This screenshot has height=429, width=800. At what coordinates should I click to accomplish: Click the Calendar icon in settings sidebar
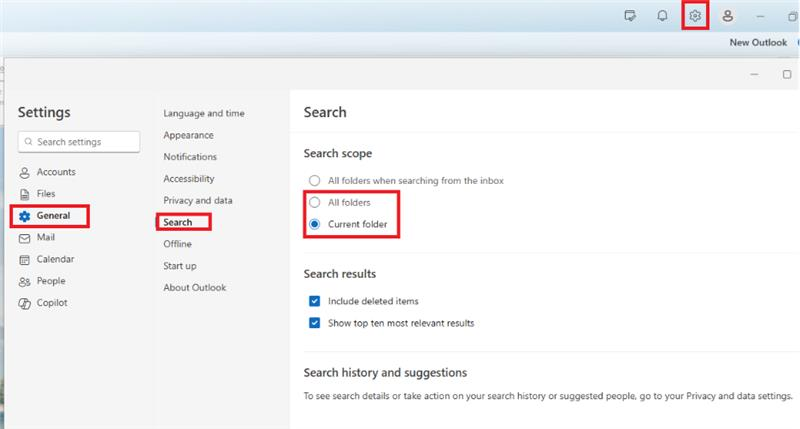pyautogui.click(x=24, y=260)
